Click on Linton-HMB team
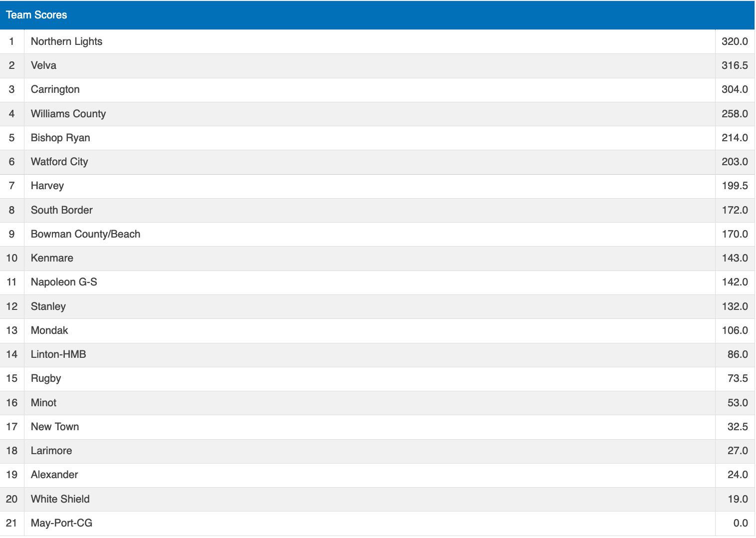The height and width of the screenshot is (538, 756). coord(58,354)
